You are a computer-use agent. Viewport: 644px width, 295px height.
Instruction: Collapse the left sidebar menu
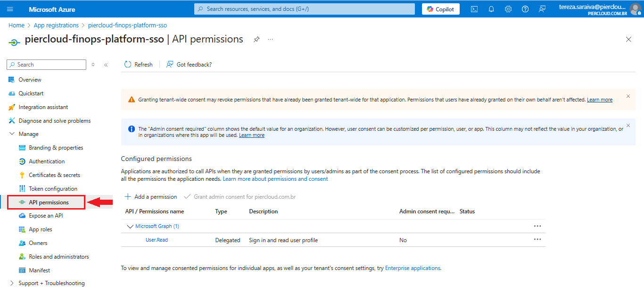pyautogui.click(x=106, y=65)
